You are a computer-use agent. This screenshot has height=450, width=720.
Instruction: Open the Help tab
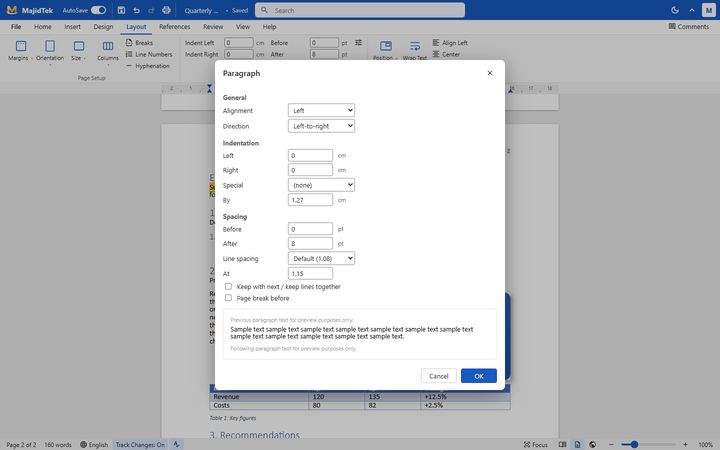click(270, 27)
